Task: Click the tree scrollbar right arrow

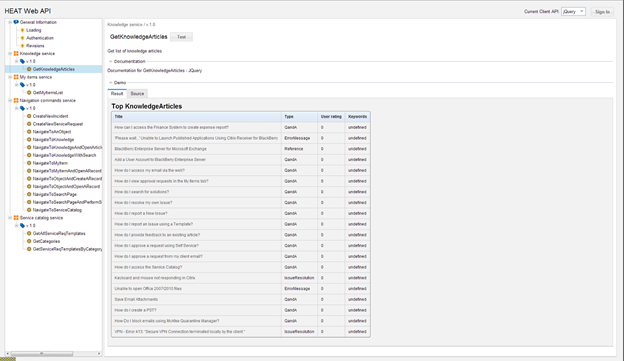Action: (99, 353)
